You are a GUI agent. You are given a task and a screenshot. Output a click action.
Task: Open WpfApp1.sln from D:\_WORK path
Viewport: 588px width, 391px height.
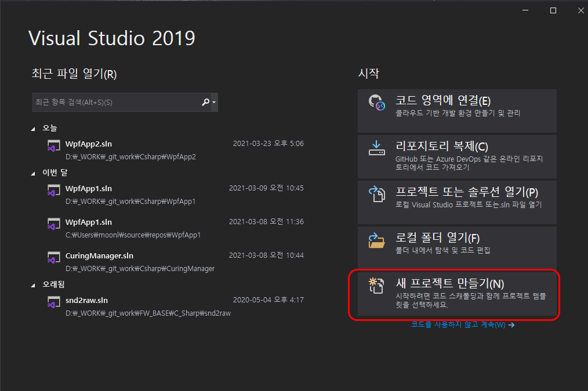[x=175, y=195]
